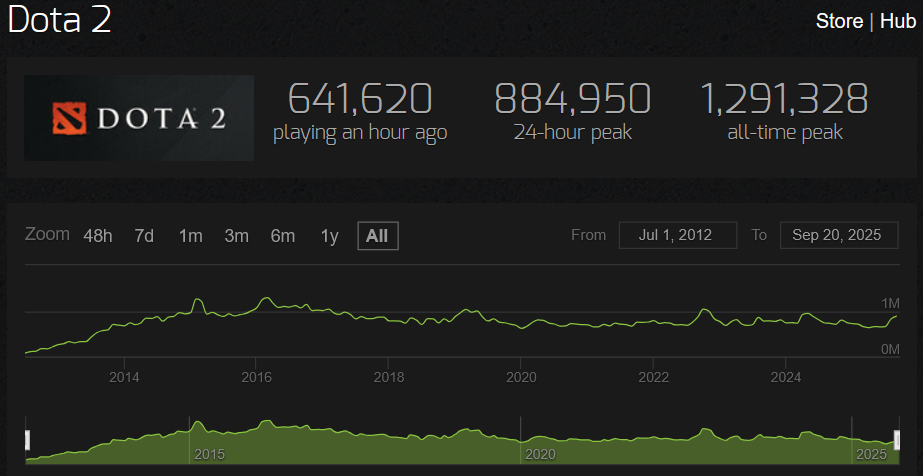
Task: Click the 2020 marker in navigator
Action: click(x=540, y=455)
